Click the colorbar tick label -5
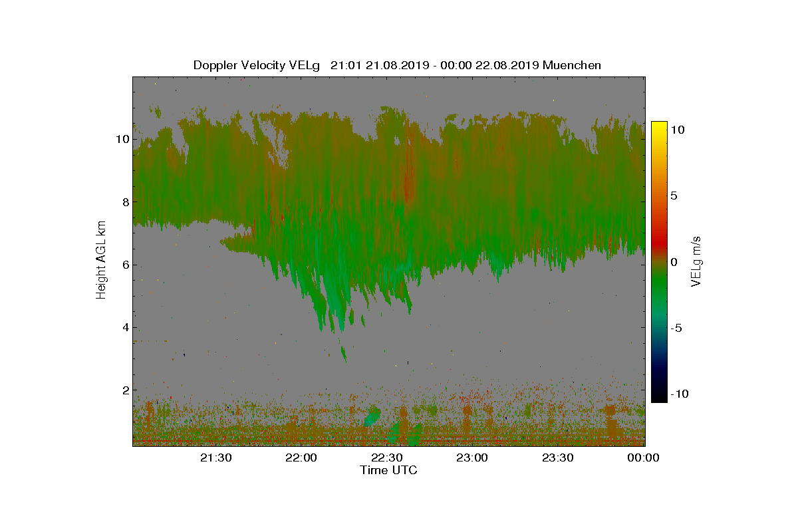This screenshot has width=798, height=532. 676,328
